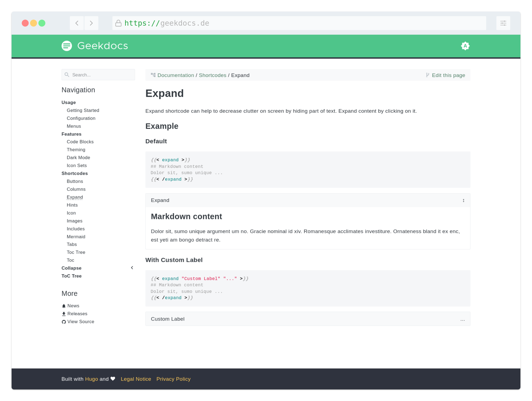Open the Releases link
Screen dimensions: 532x401
click(77, 314)
